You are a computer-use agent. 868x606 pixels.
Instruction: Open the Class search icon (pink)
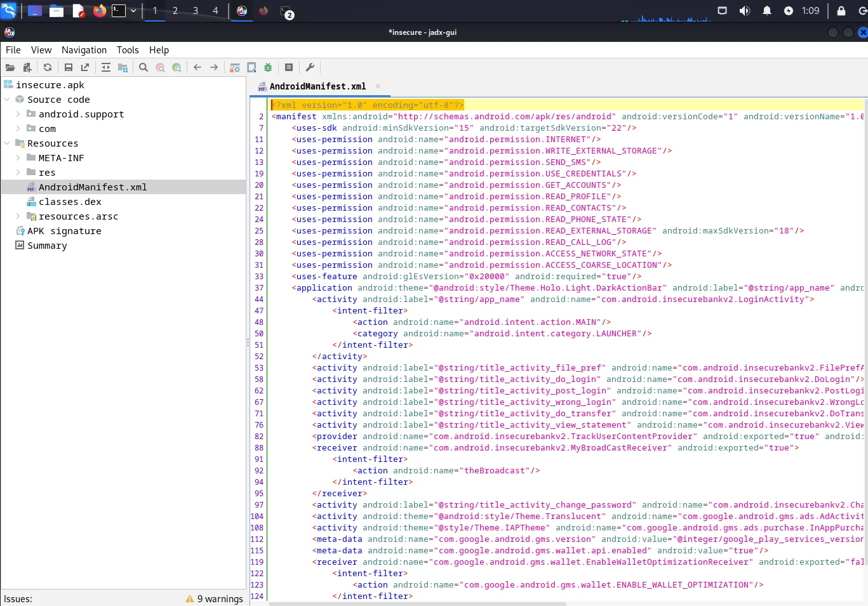point(160,67)
